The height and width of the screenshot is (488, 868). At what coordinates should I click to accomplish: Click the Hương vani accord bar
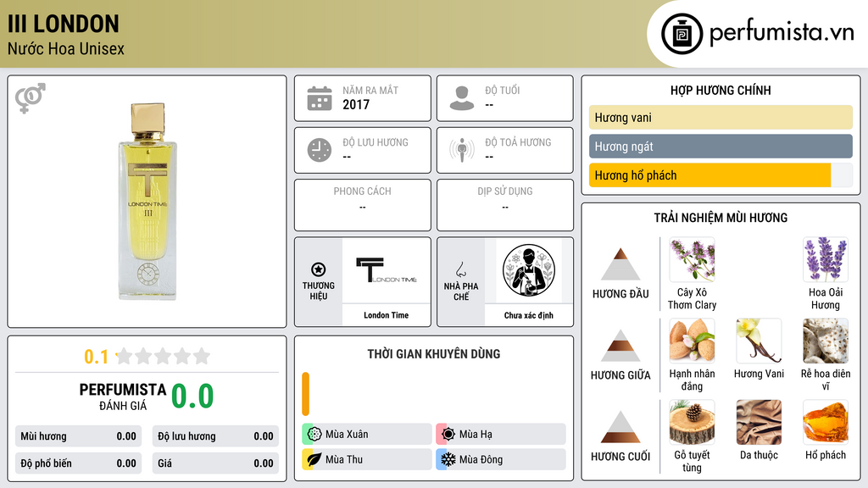721,117
